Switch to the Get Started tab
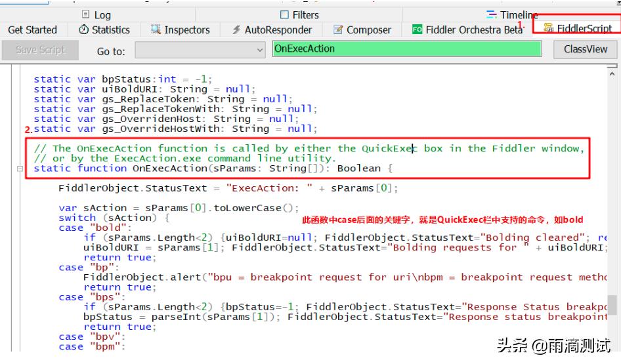 coord(32,30)
